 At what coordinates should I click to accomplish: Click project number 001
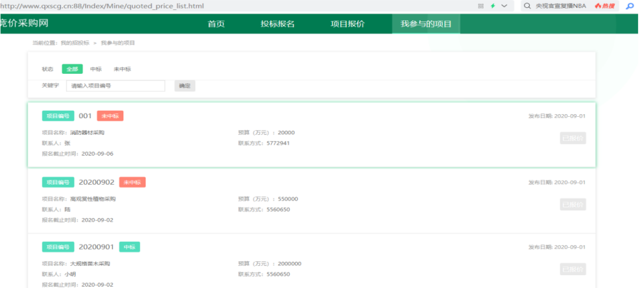(x=85, y=116)
